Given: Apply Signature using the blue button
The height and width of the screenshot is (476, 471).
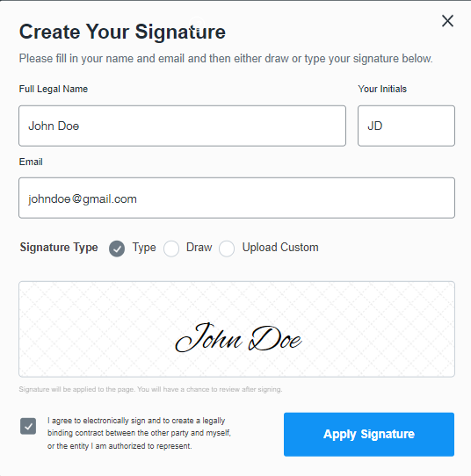Looking at the screenshot, I should coord(369,434).
